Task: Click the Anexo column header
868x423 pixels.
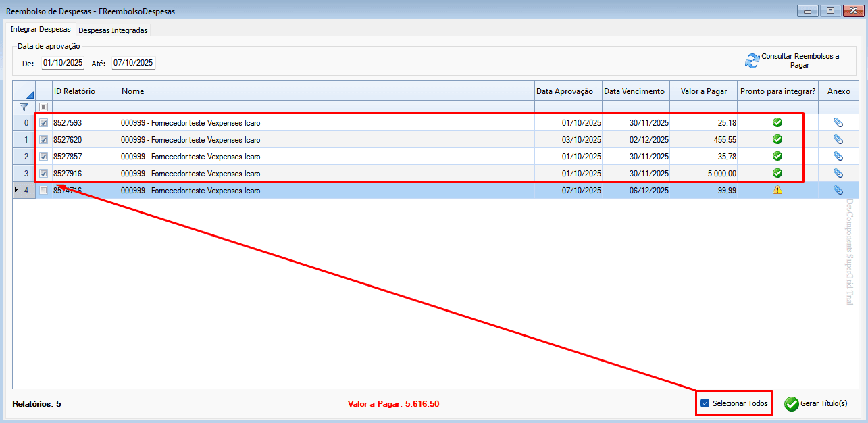Action: click(x=838, y=91)
